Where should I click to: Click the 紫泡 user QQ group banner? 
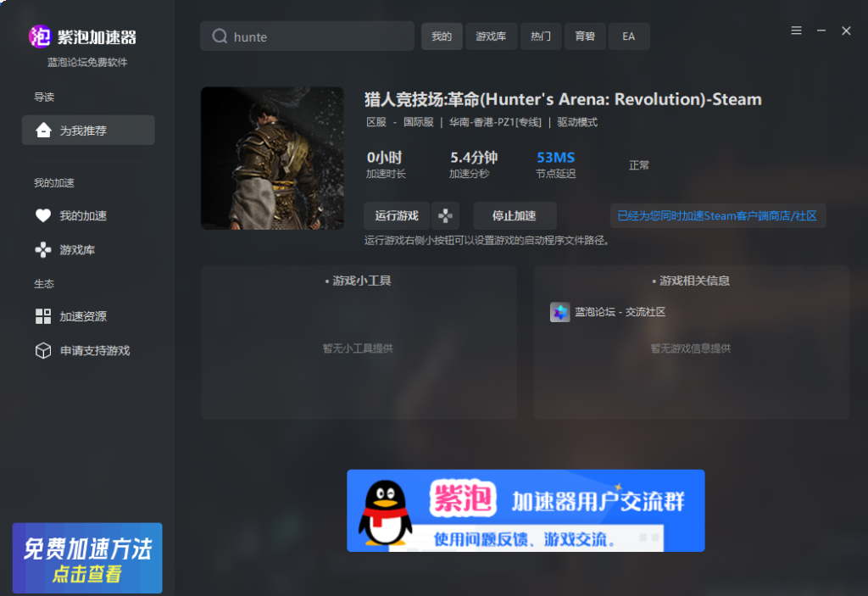pyautogui.click(x=526, y=510)
